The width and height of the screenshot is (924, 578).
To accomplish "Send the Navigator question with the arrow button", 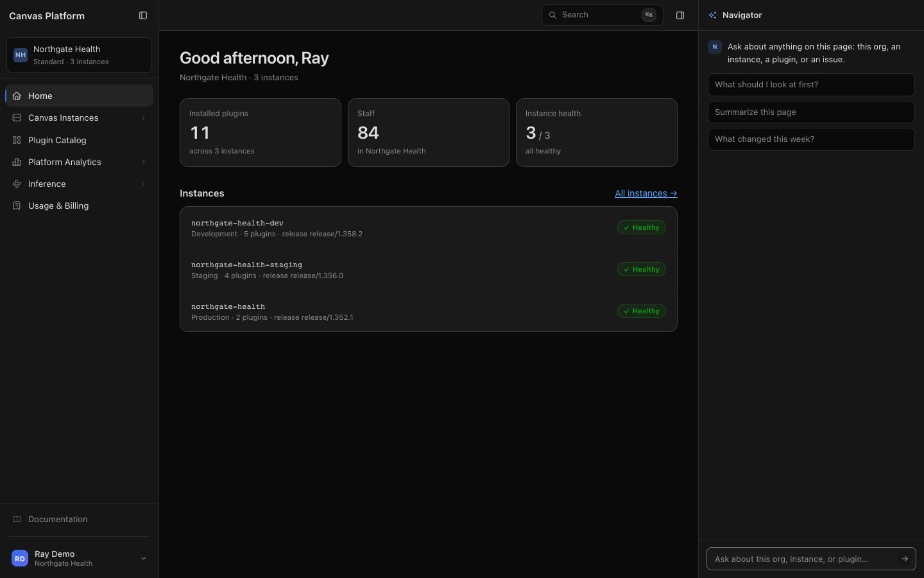I will coord(905,559).
